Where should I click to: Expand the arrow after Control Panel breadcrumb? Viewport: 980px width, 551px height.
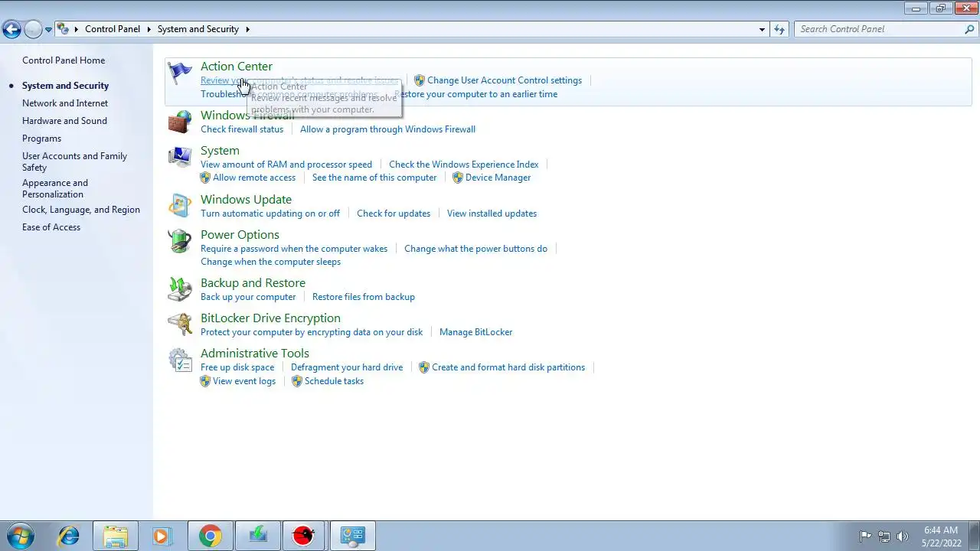click(x=149, y=29)
